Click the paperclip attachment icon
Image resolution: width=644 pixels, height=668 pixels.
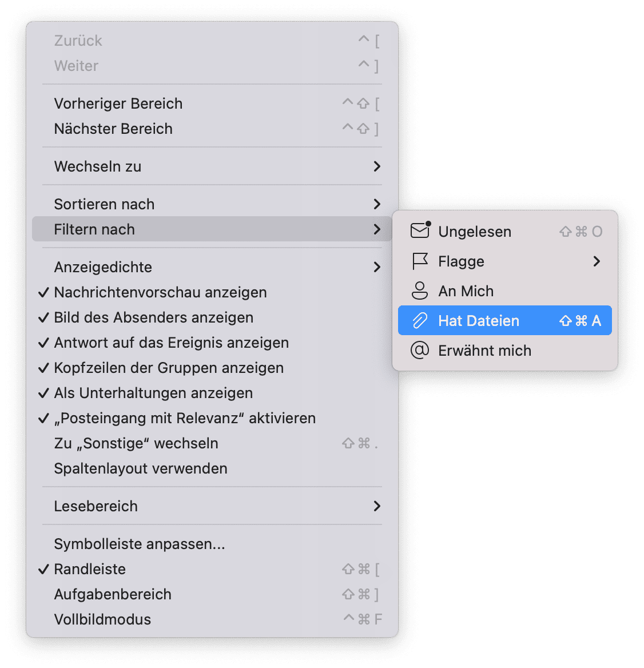click(x=420, y=321)
